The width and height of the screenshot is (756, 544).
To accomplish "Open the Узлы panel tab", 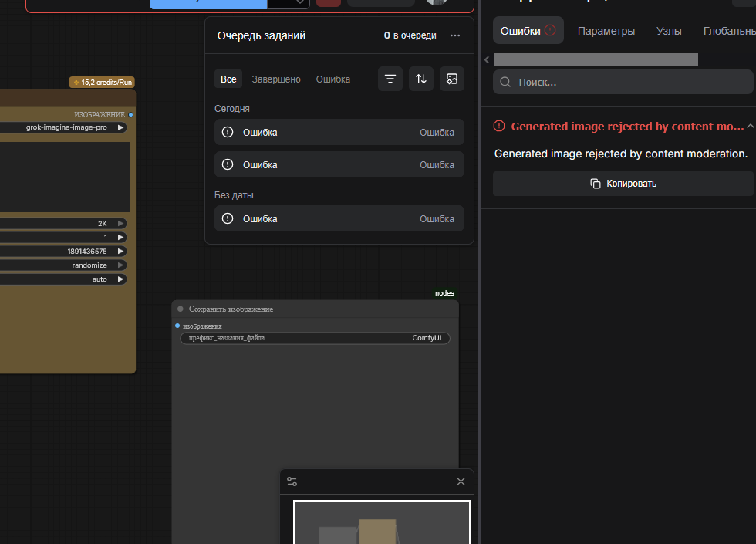I will 669,31.
